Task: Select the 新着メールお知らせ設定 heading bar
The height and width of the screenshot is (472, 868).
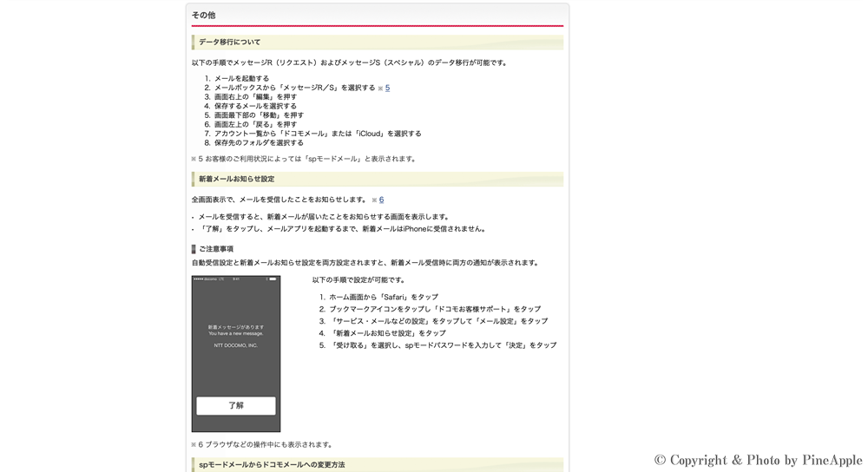Action: pos(237,179)
